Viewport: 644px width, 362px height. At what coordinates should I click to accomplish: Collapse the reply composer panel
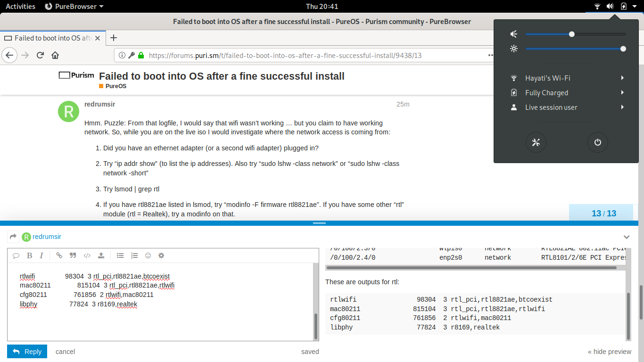(x=627, y=237)
